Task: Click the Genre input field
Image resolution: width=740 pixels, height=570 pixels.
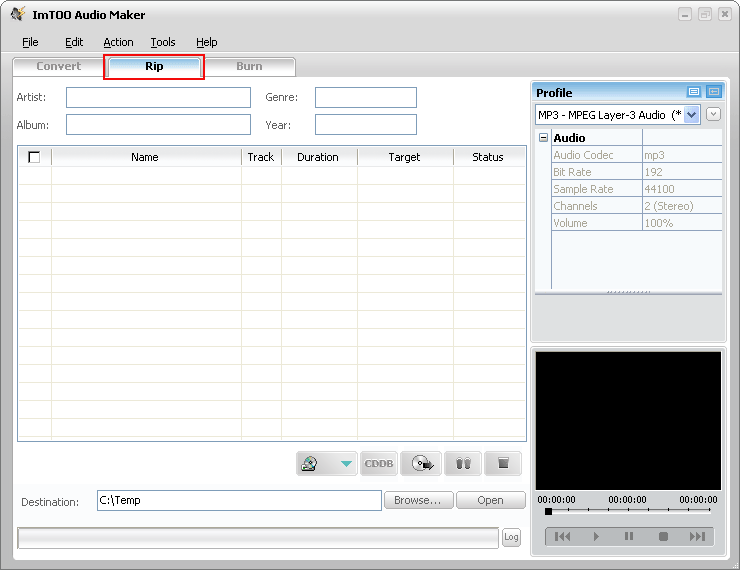Action: point(366,97)
